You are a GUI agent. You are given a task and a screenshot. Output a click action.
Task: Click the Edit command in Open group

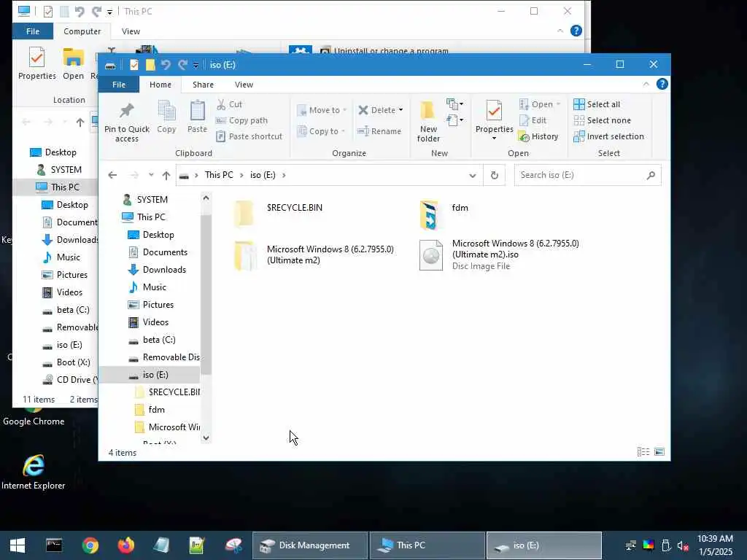[533, 120]
